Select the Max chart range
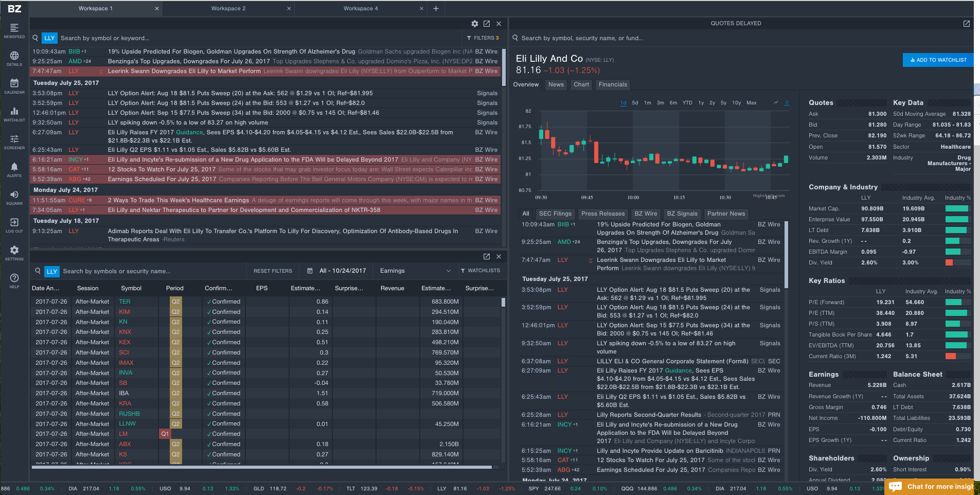 pos(752,103)
